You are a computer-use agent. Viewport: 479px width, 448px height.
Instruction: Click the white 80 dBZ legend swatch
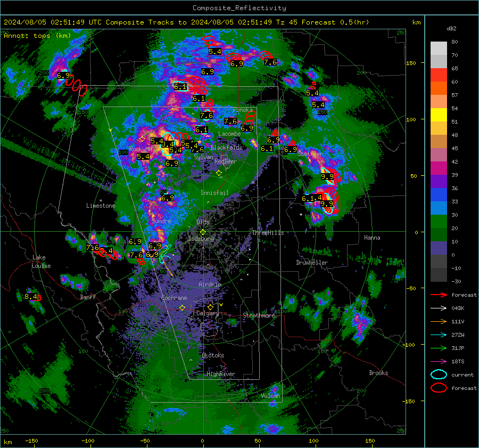439,48
